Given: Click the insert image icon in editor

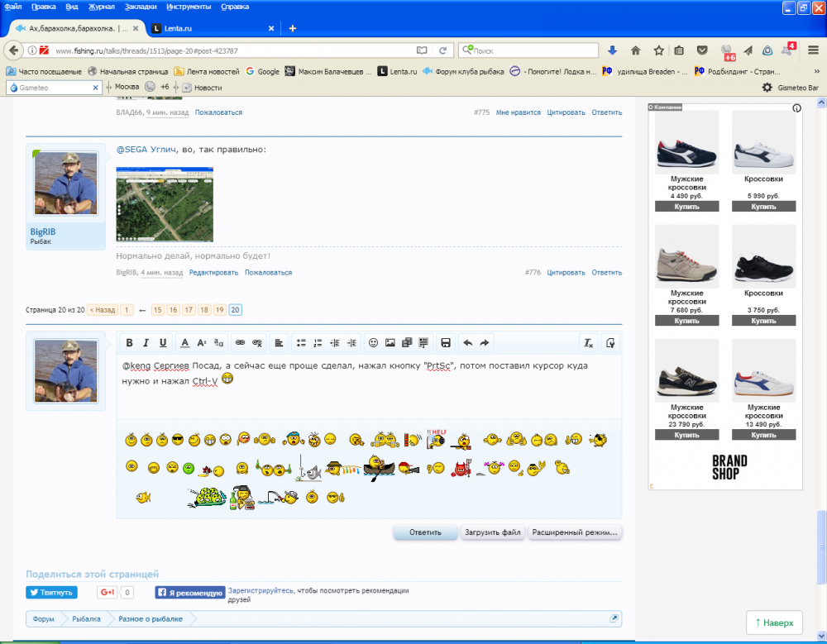Looking at the screenshot, I should coord(390,342).
